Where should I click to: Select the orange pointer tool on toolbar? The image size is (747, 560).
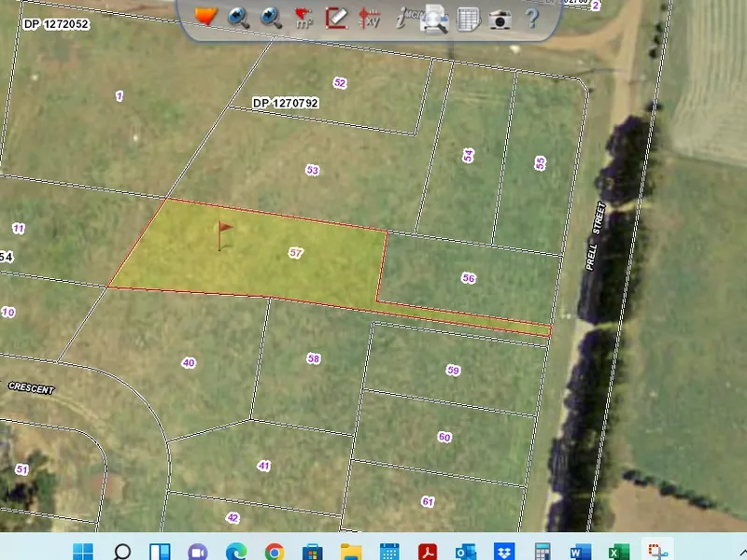[205, 16]
